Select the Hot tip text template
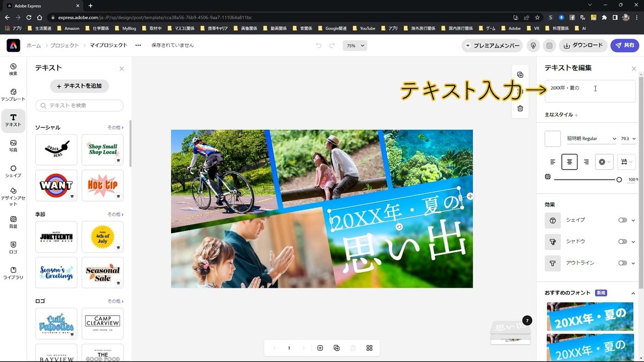Screen dimensions: 644x362 click(103, 186)
